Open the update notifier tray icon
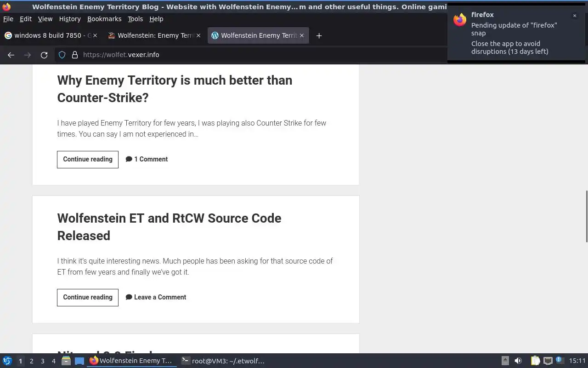The image size is (588, 368). click(559, 360)
